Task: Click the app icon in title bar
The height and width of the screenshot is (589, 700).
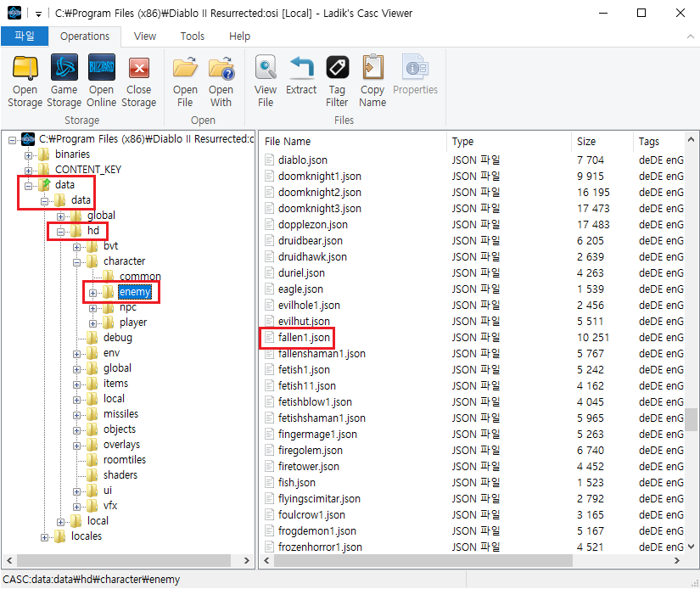Action: pos(14,13)
